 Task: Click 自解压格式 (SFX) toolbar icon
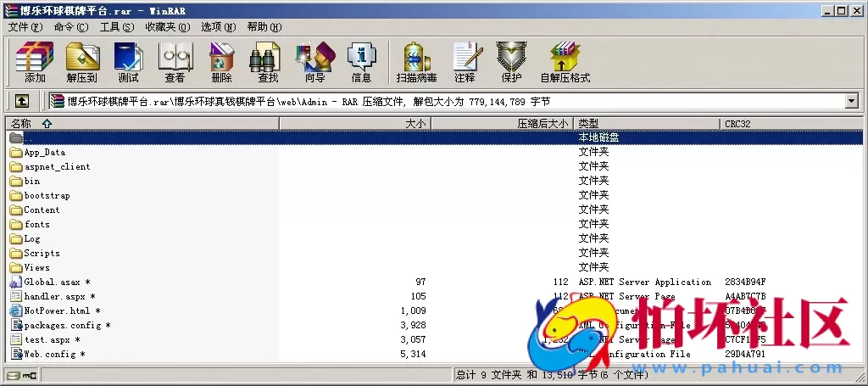pyautogui.click(x=565, y=61)
